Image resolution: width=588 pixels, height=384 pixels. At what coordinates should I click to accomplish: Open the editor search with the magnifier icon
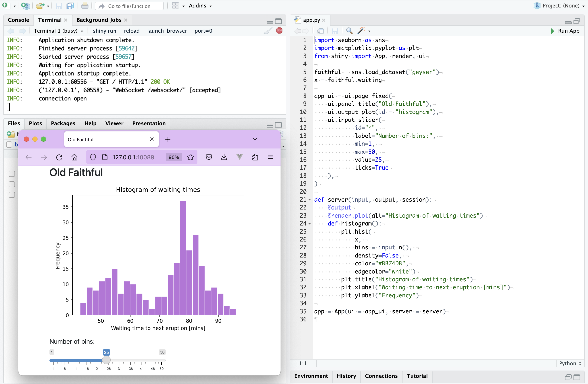[x=349, y=31]
